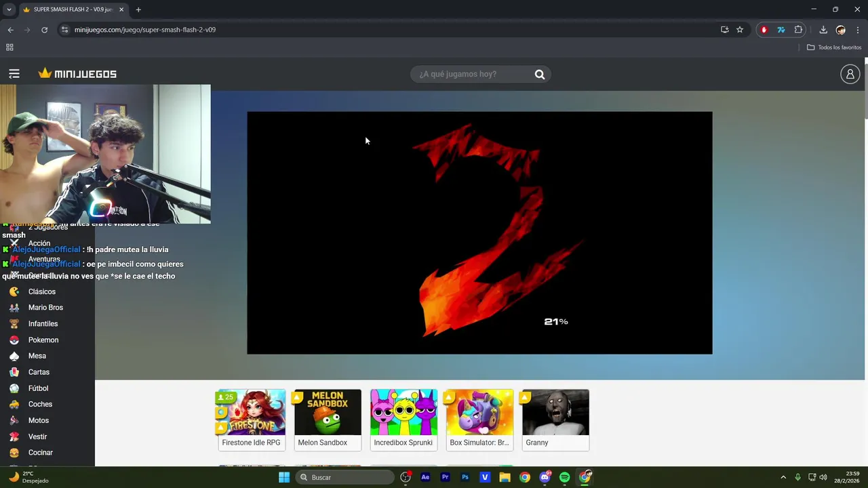This screenshot has height=488, width=868.
Task: Select Infantiles category in sidebar
Action: 43,324
